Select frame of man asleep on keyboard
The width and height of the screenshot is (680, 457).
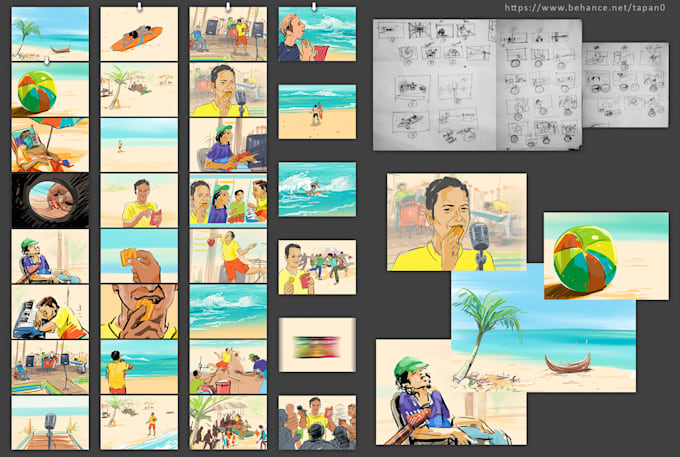[50, 312]
